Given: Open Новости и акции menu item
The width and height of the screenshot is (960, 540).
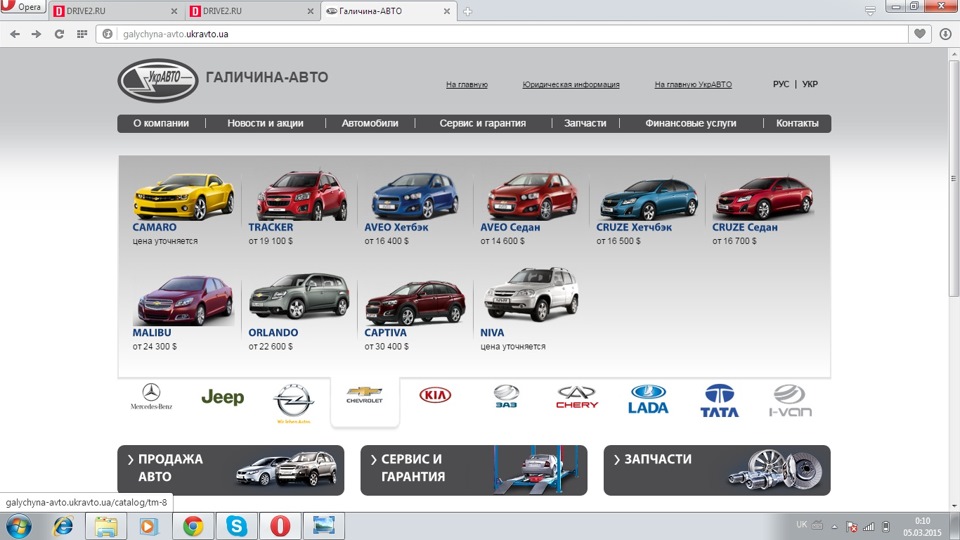Looking at the screenshot, I should click(x=265, y=123).
